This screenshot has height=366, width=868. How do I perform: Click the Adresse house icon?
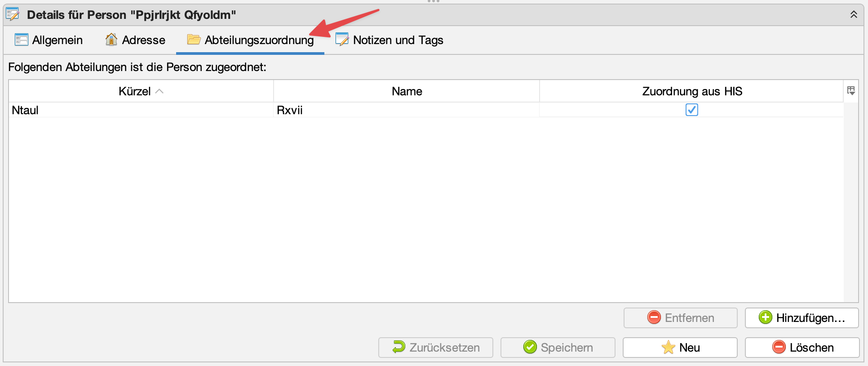(x=111, y=40)
